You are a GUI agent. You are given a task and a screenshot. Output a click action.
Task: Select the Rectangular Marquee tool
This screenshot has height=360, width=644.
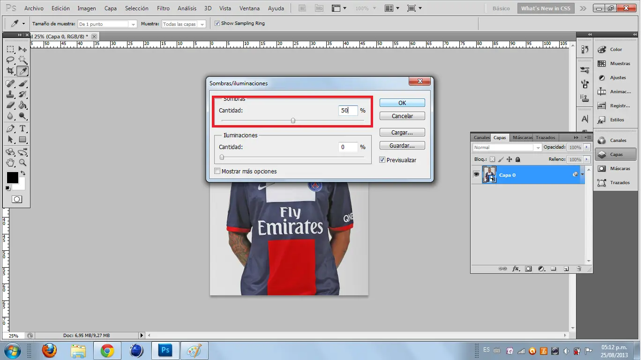coord(10,49)
